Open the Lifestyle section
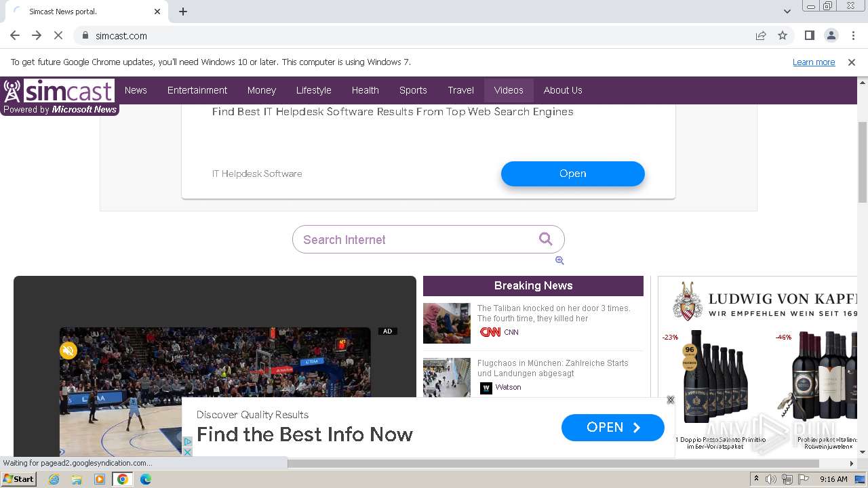This screenshot has height=488, width=868. pyautogui.click(x=314, y=90)
